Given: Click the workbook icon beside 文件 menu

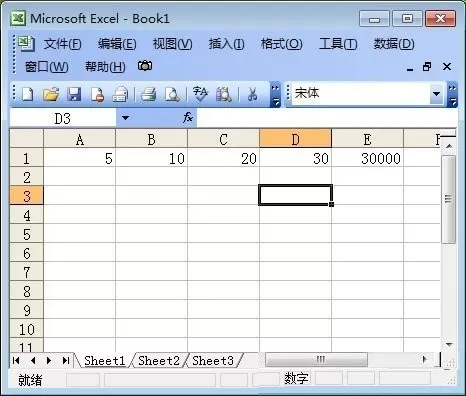Looking at the screenshot, I should point(26,43).
